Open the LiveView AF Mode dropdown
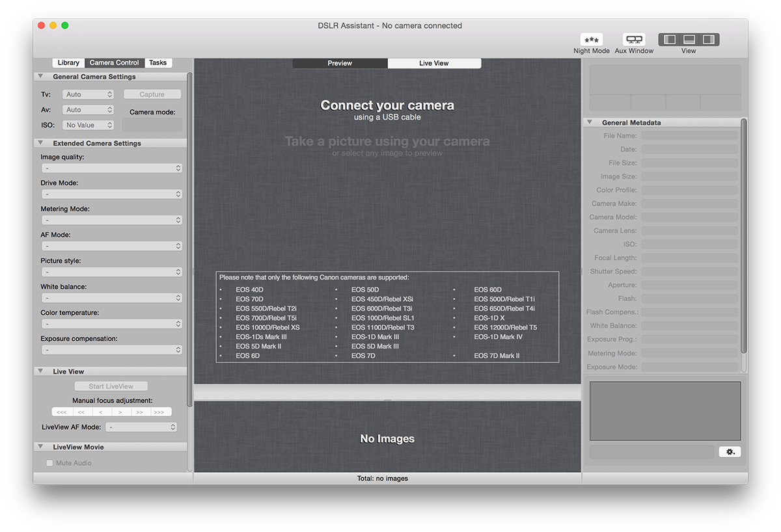The height and width of the screenshot is (532, 781). (x=141, y=427)
